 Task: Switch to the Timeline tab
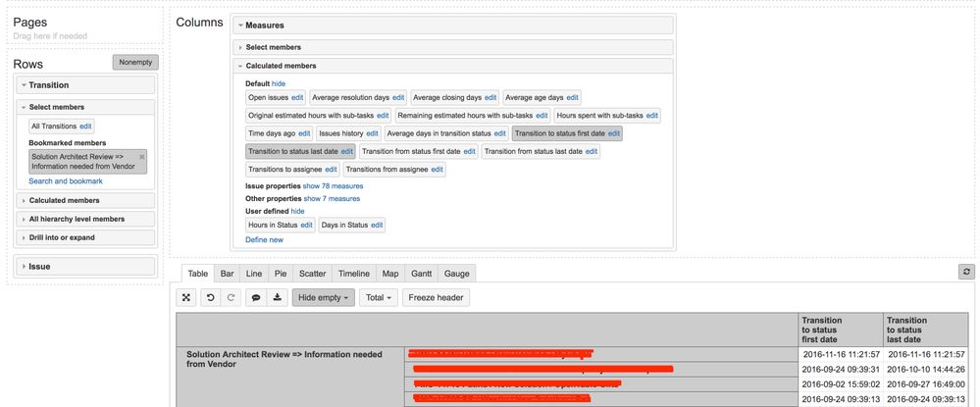pyautogui.click(x=354, y=274)
